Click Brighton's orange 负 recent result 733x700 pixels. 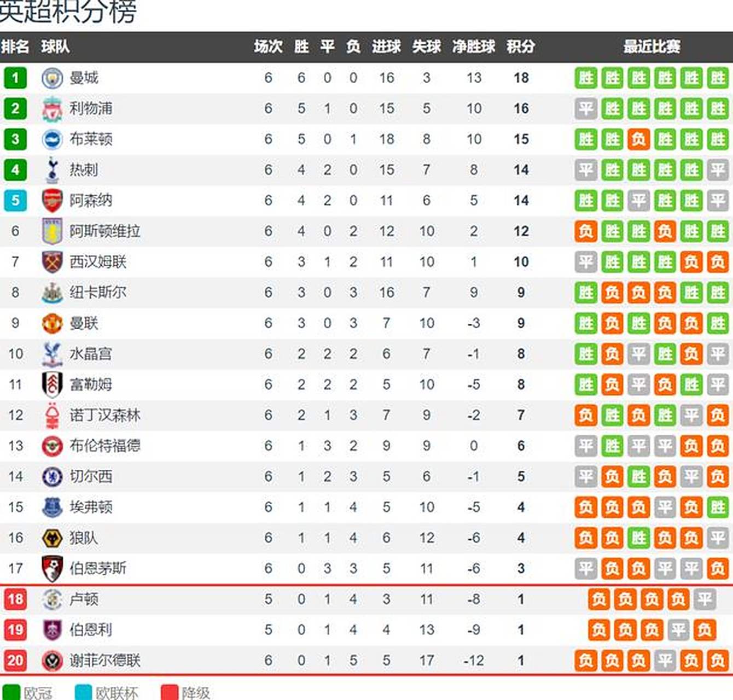(638, 139)
